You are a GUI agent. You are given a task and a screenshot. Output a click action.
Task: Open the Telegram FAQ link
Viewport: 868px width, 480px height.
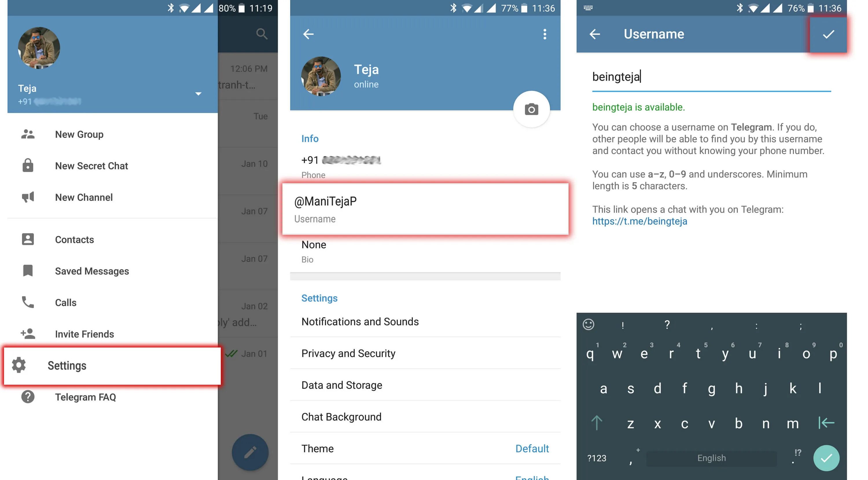tap(85, 396)
